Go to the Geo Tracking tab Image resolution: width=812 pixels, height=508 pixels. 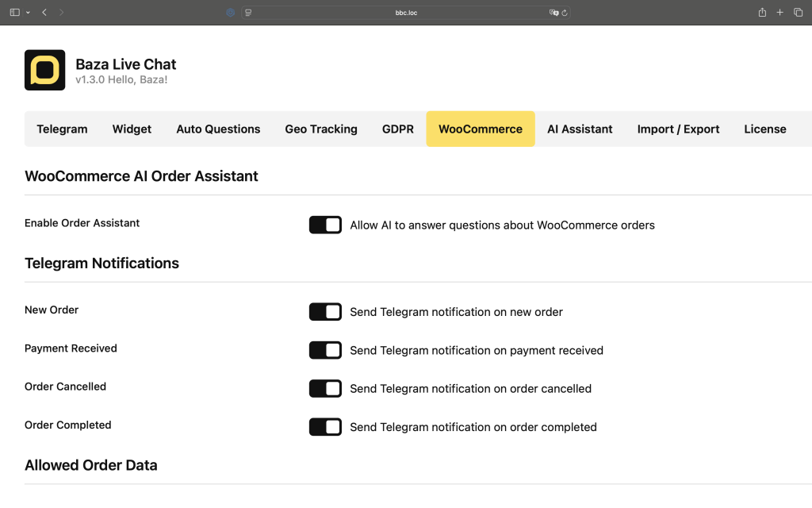321,129
